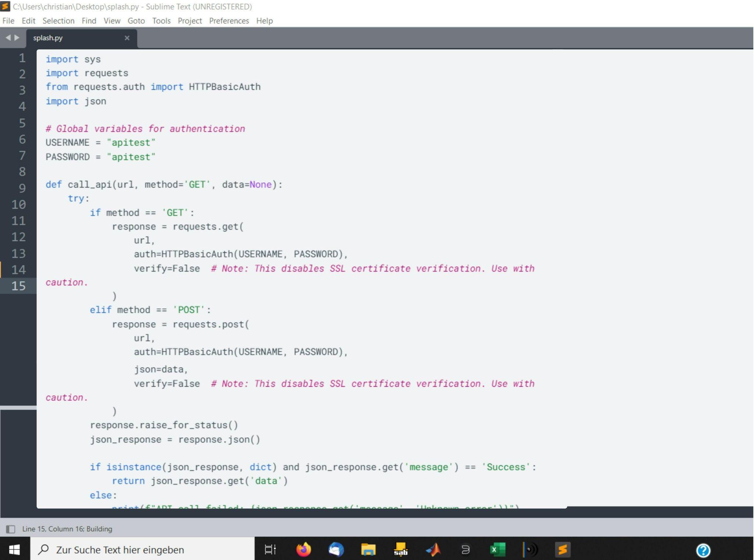
Task: Open Sublime Text from the taskbar
Action: (x=563, y=550)
